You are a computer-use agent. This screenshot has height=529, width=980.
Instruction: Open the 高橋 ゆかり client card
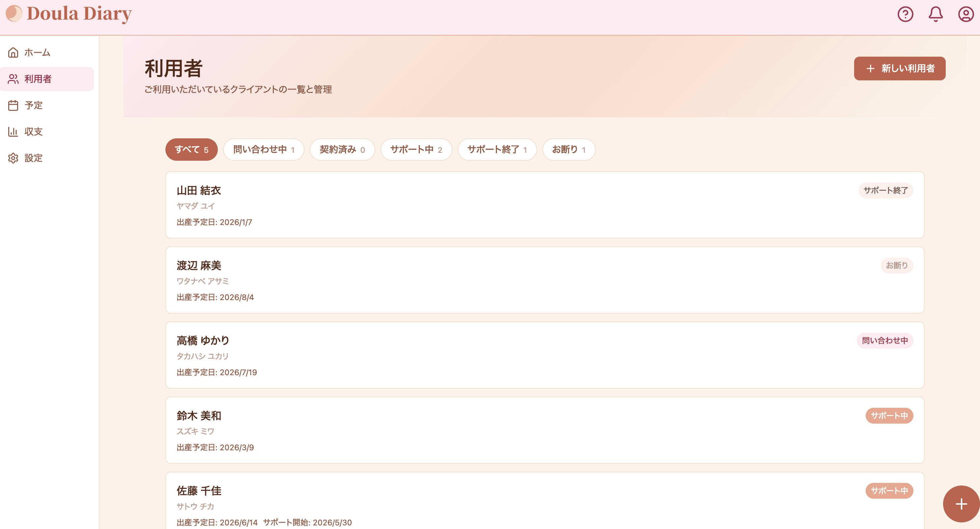pos(545,355)
